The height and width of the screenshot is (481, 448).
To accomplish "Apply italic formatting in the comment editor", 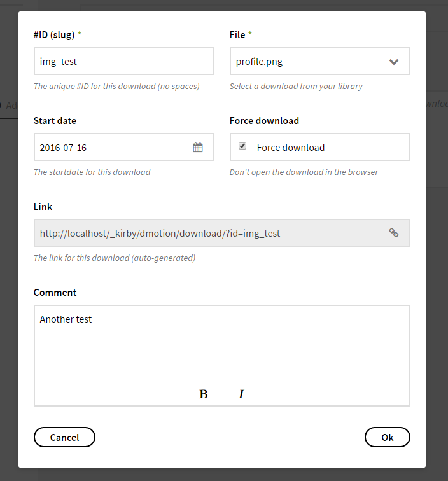I will click(241, 394).
